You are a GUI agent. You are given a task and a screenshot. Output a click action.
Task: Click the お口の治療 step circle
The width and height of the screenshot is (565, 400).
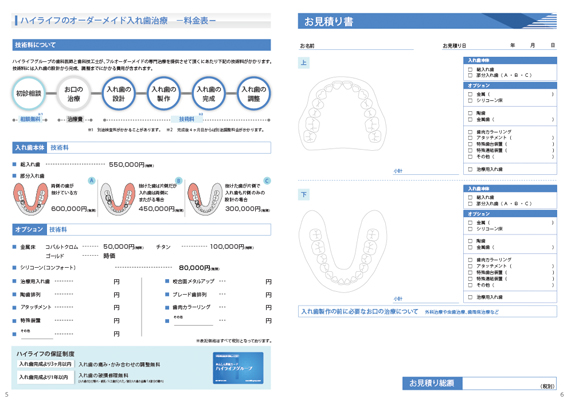pos(74,93)
